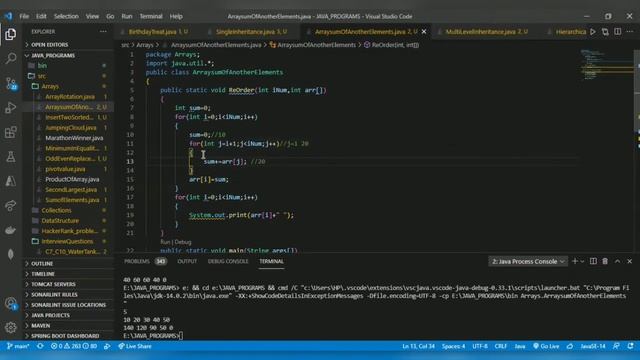The image size is (640, 360).
Task: Click the Spaces: 4 indentation setting
Action: [x=453, y=346]
